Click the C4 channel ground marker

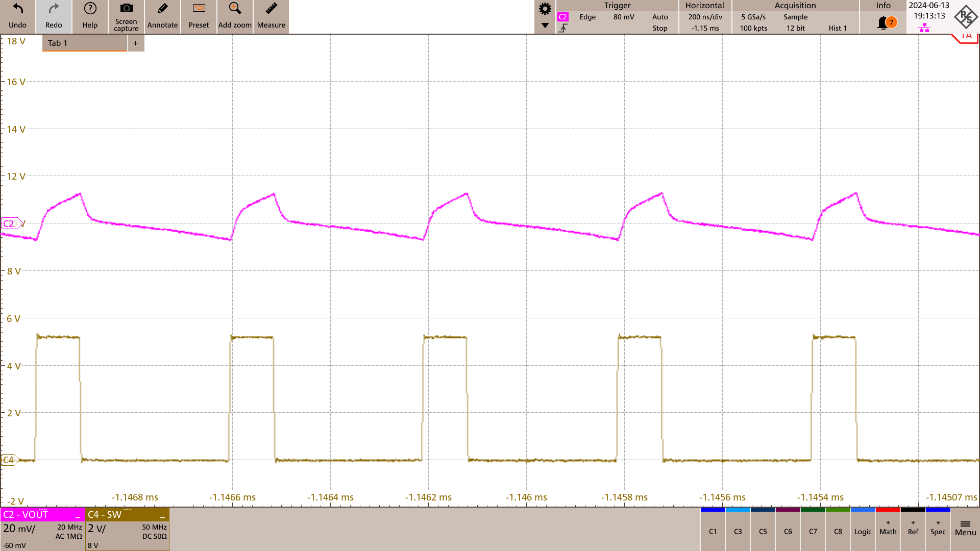point(10,460)
